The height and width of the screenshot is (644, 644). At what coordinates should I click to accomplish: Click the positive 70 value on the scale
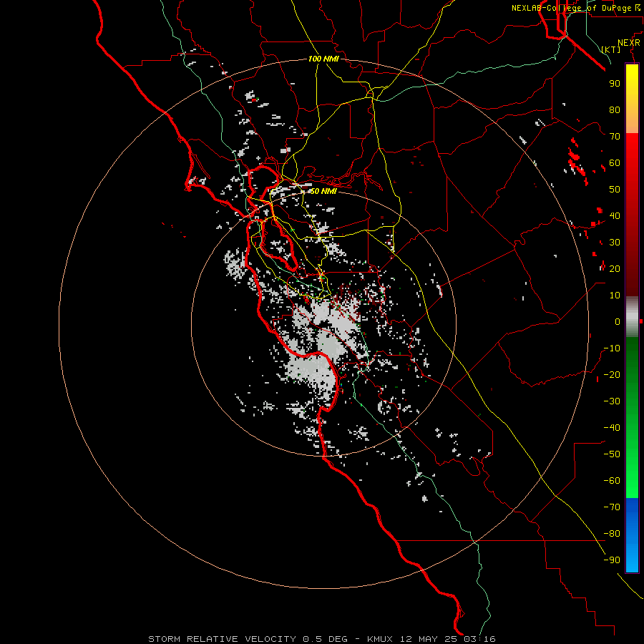pos(615,137)
